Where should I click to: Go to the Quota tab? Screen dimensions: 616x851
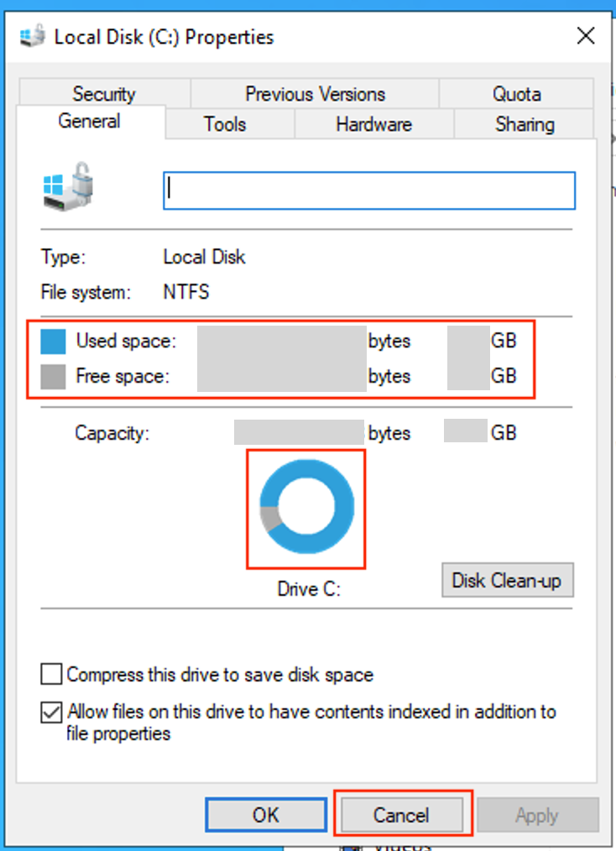516,94
